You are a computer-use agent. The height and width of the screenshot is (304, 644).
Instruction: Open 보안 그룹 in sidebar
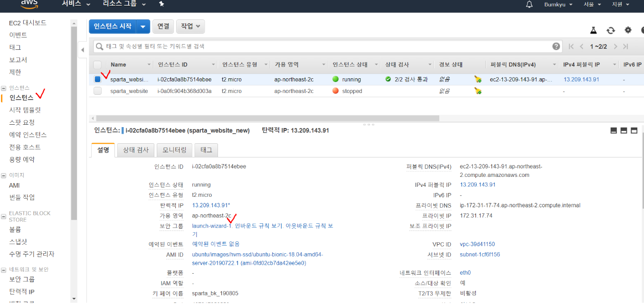coord(22,279)
